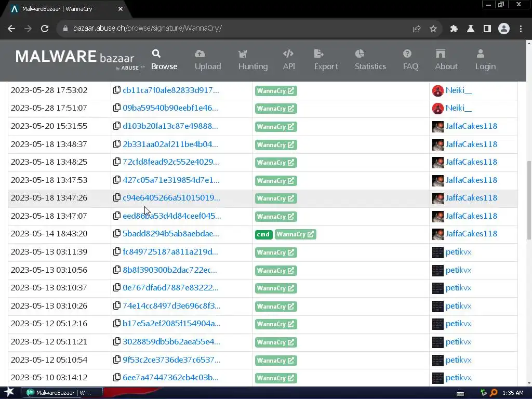Click WannaCry tag in 2023-05-28 17:53:02 row
The height and width of the screenshot is (399, 532).
click(276, 91)
